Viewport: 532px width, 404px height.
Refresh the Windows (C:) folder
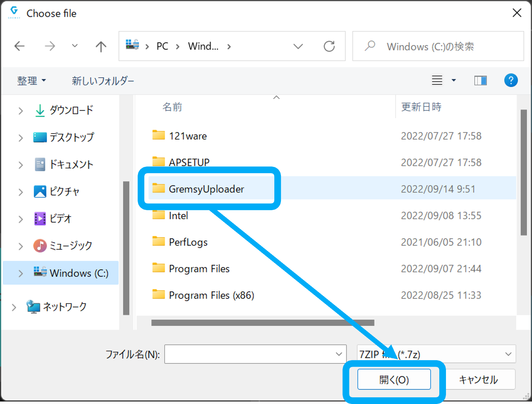tap(329, 46)
